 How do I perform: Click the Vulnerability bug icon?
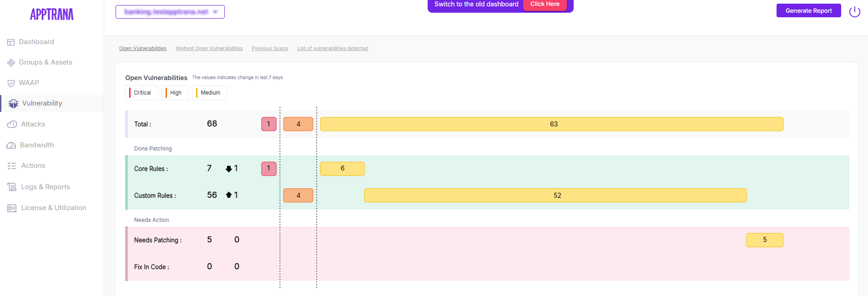(x=13, y=104)
